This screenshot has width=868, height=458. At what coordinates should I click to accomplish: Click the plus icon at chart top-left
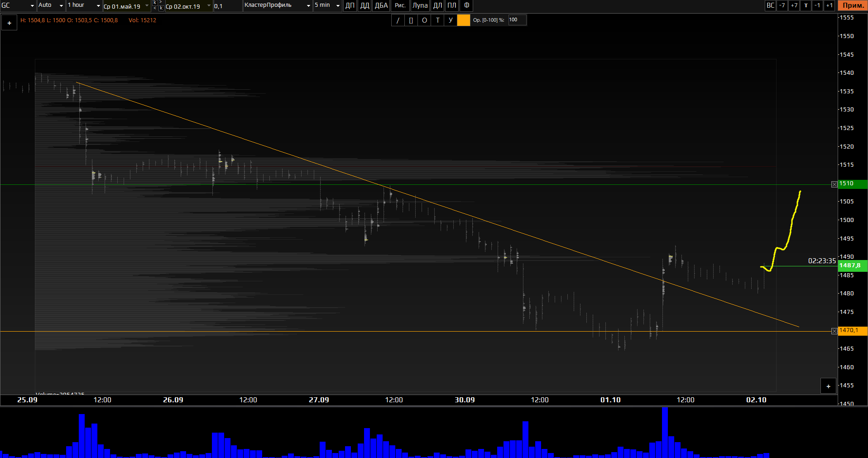pyautogui.click(x=9, y=23)
